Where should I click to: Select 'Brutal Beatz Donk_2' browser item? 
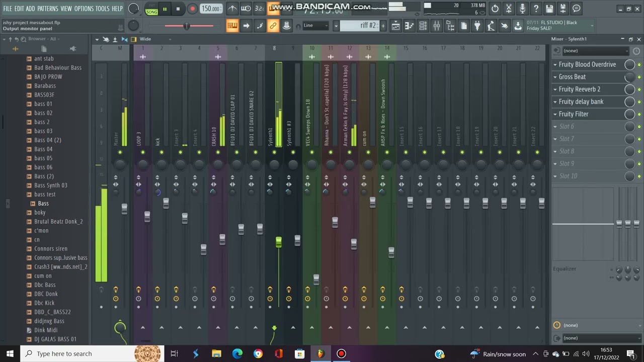[x=58, y=222]
